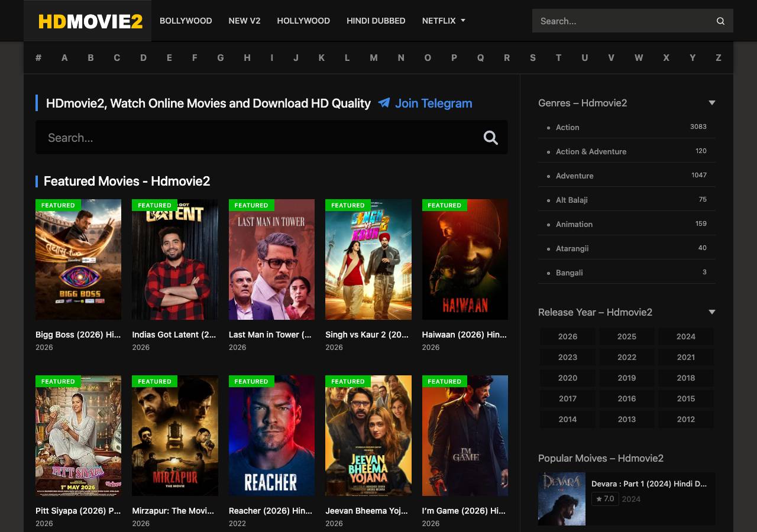Viewport: 757px width, 532px height.
Task: Select release year 2013
Action: click(x=627, y=419)
